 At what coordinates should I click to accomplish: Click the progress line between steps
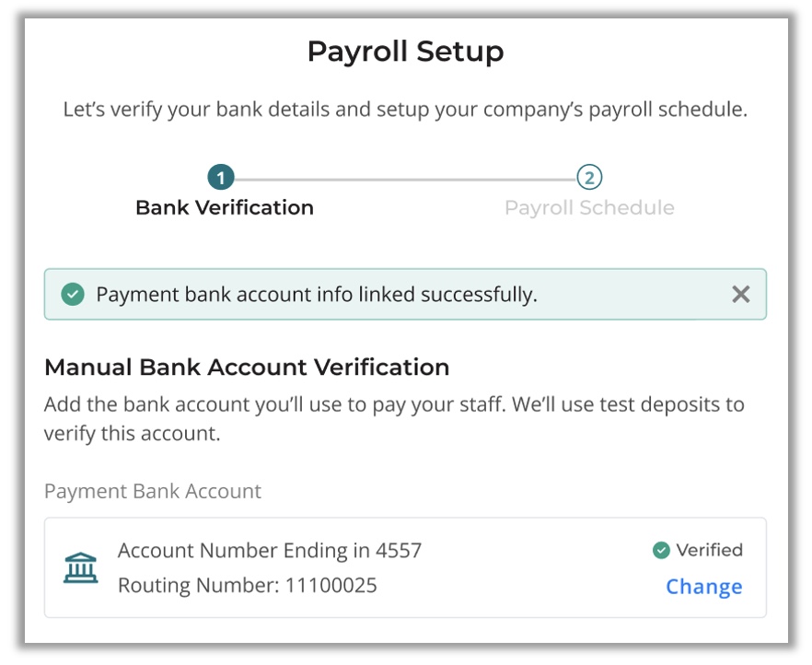tap(405, 180)
